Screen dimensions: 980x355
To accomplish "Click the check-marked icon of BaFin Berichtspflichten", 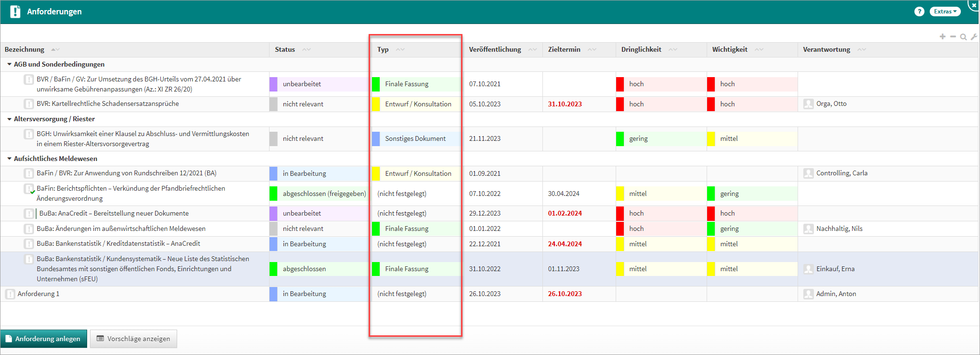I will pos(29,189).
